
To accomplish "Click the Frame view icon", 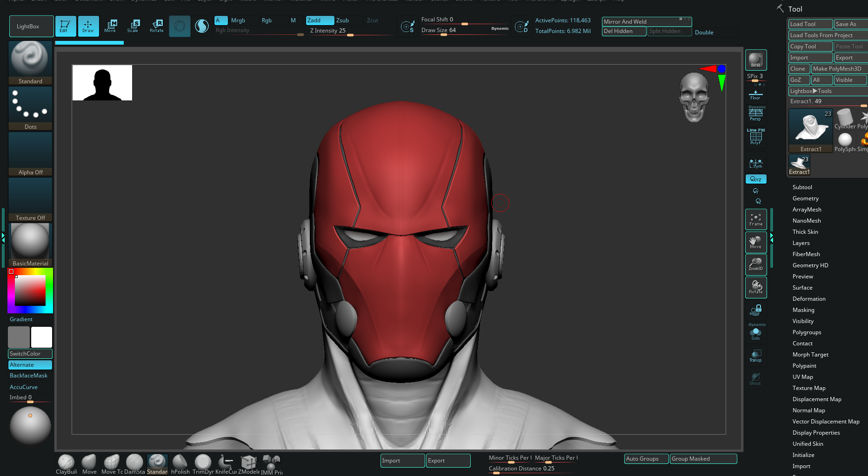I will pyautogui.click(x=755, y=220).
